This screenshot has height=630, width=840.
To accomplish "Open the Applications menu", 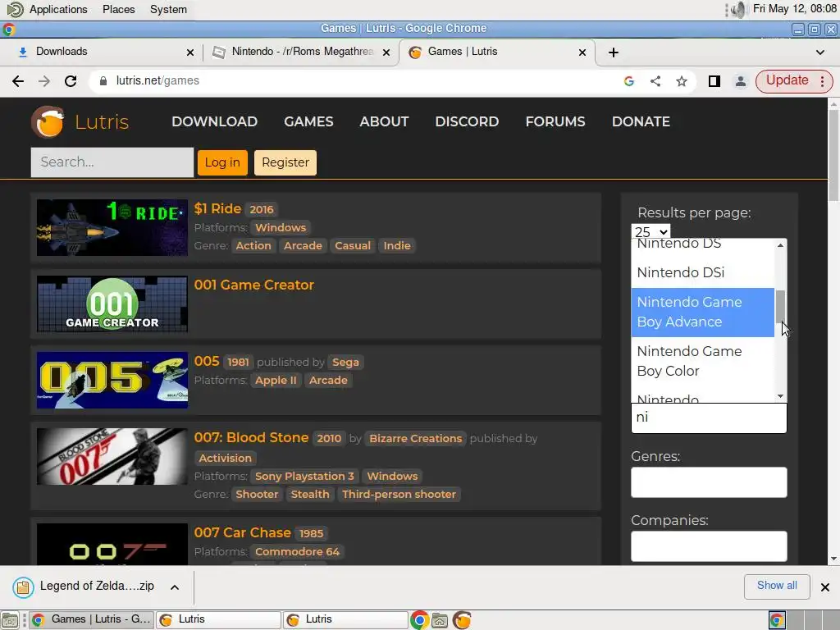I will 58,9.
